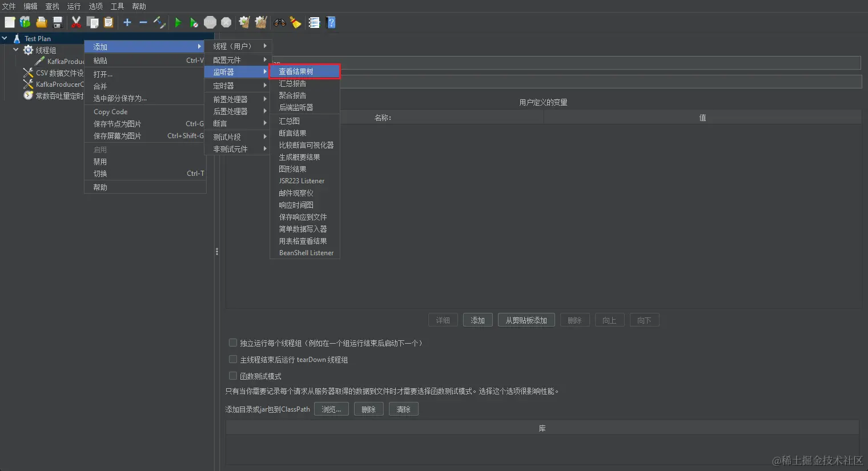Viewport: 868px width, 471px height.
Task: Open the 工具 menu
Action: tap(117, 6)
